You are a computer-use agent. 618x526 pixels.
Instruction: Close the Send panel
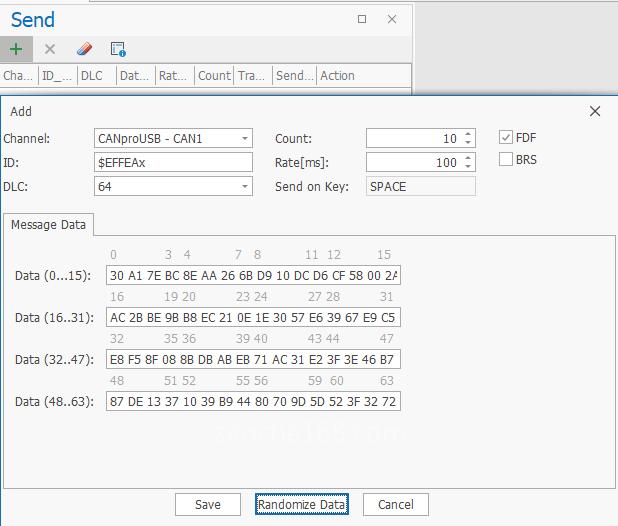point(392,19)
